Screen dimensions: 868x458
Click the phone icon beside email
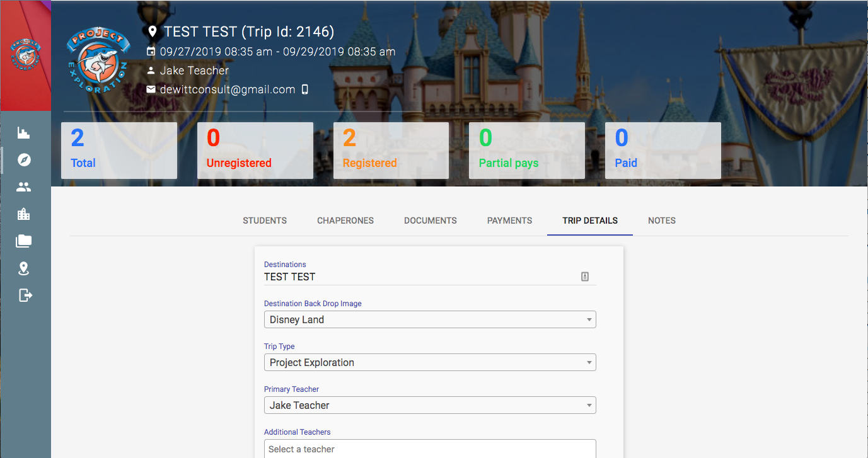pos(305,89)
